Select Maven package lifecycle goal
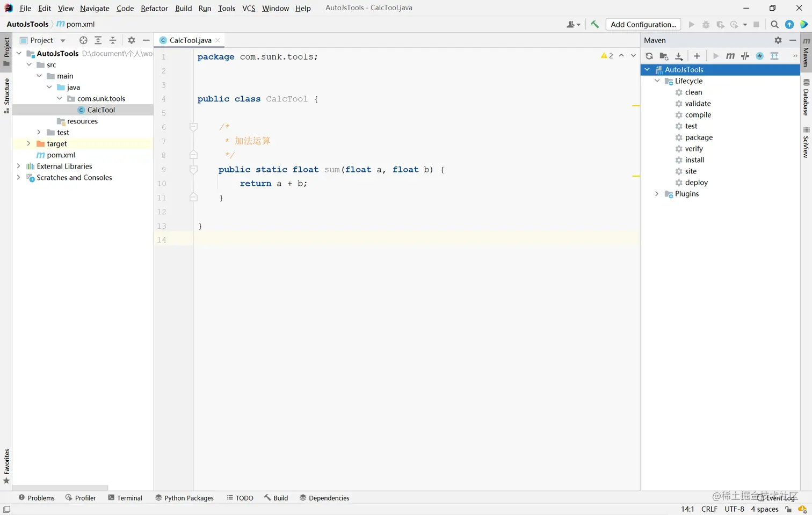812x515 pixels. [699, 137]
